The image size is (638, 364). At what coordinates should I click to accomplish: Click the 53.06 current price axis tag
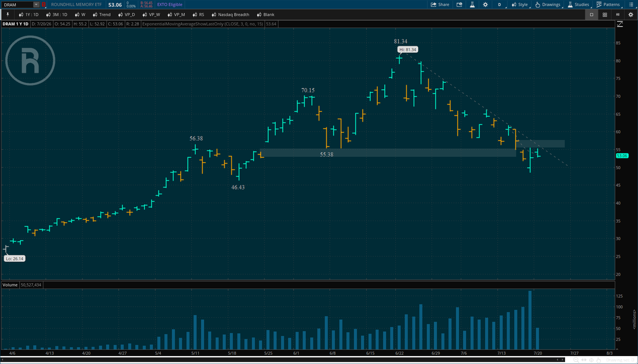coord(622,156)
